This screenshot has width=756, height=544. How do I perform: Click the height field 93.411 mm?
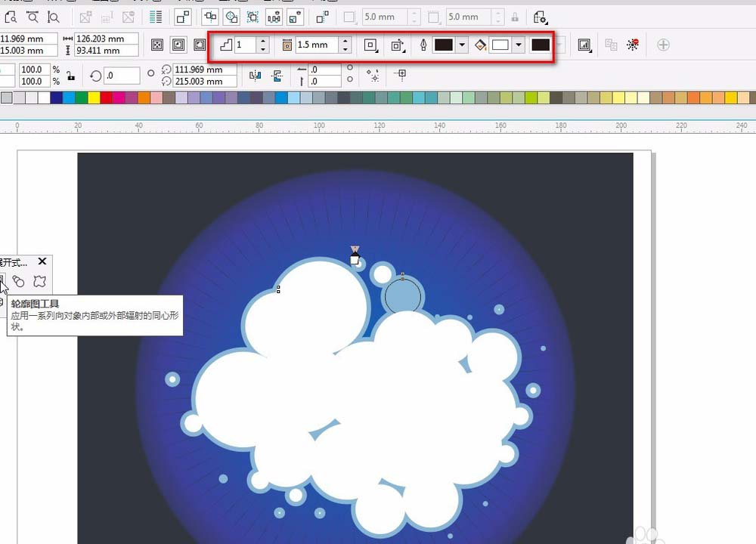(x=107, y=50)
